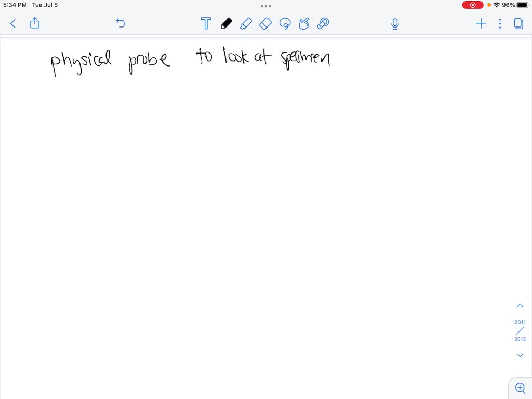This screenshot has width=532, height=399.
Task: Select the Lasso selection tool
Action: point(285,23)
